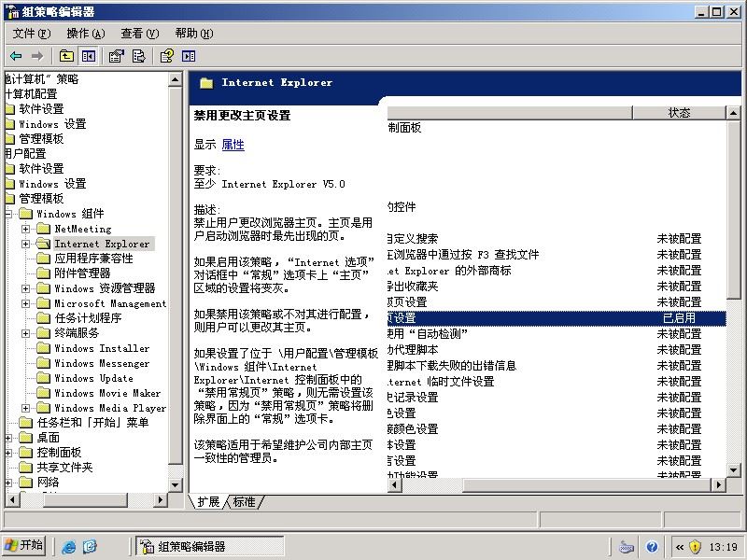
Task: Expand the 桌面 tree node
Action: pyautogui.click(x=8, y=438)
